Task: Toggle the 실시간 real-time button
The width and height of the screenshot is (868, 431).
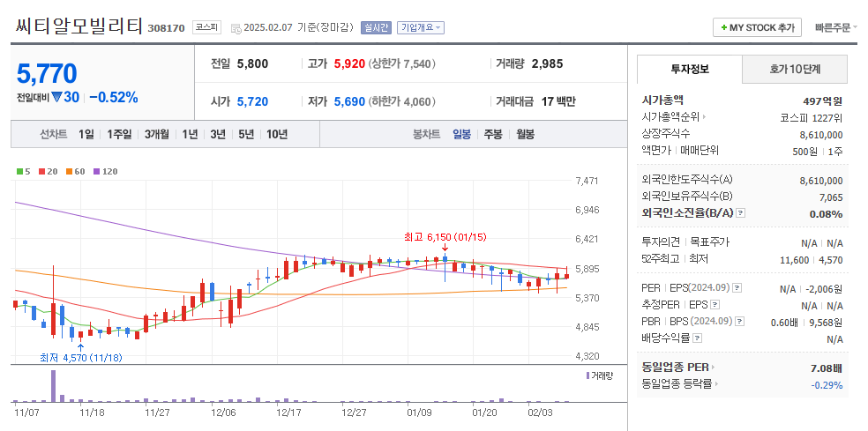Action: (x=377, y=27)
